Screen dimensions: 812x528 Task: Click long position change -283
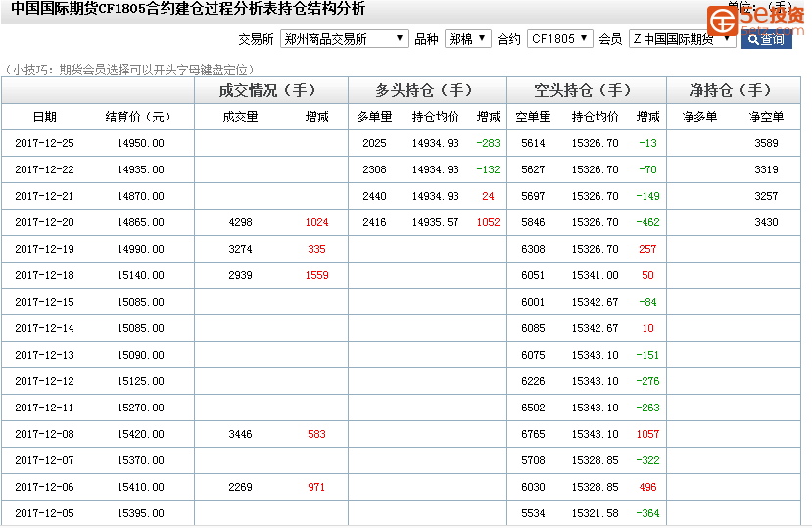pos(489,144)
